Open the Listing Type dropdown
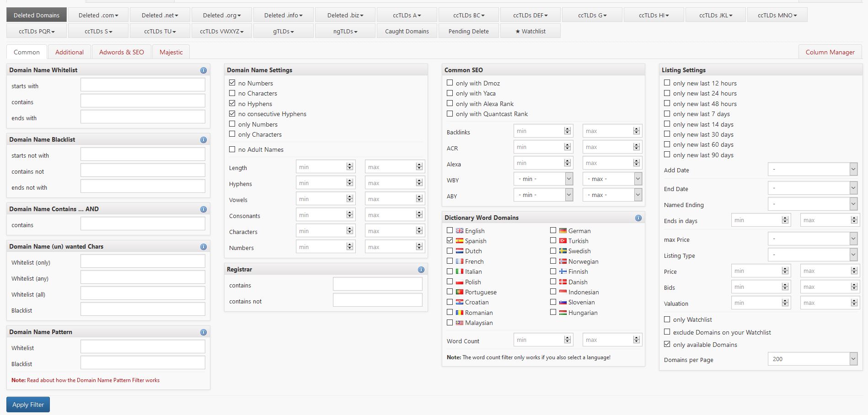Screen dimensions: 868x415 [813, 255]
